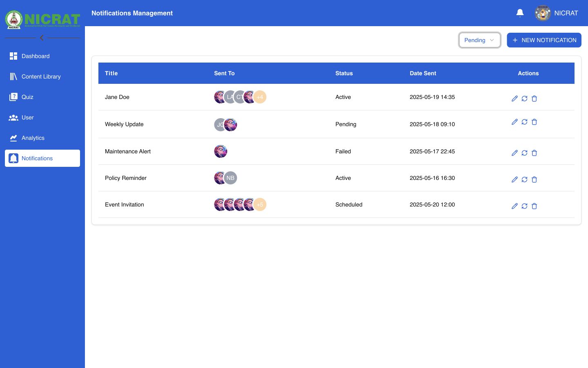Image resolution: width=588 pixels, height=368 pixels.
Task: Click the Notifications Management page title
Action: 132,13
